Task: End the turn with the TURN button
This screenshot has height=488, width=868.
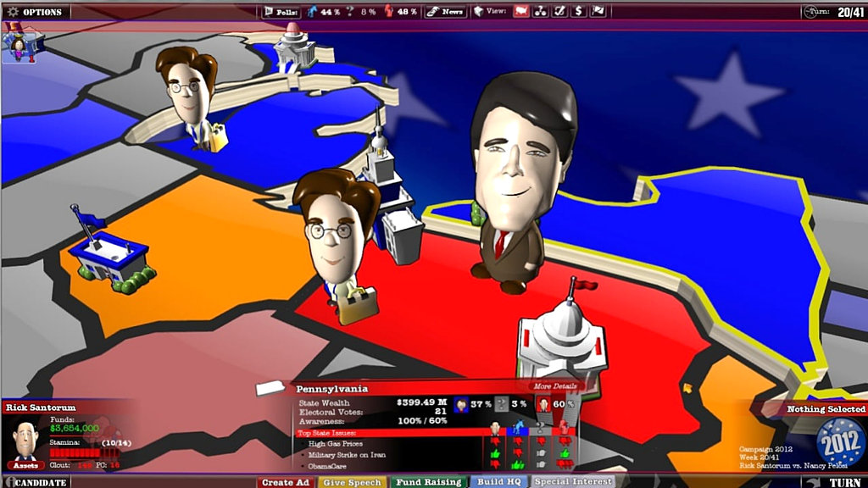Action: click(x=836, y=482)
